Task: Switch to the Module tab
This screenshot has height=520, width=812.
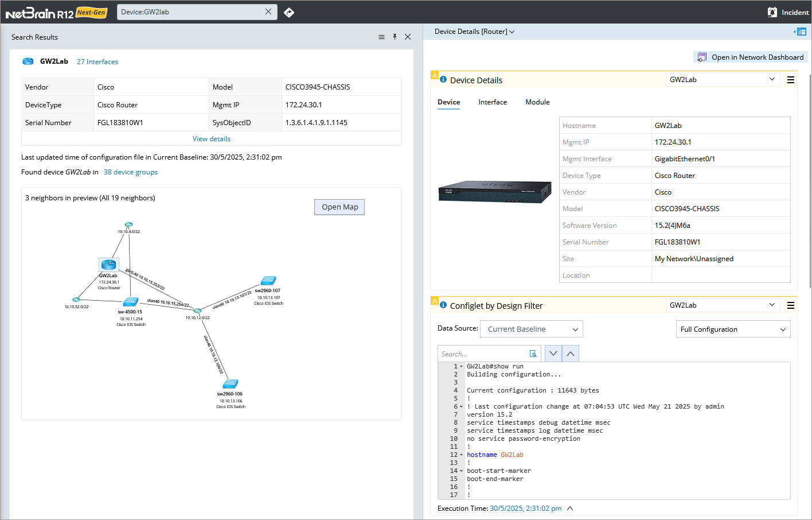Action: coord(537,102)
